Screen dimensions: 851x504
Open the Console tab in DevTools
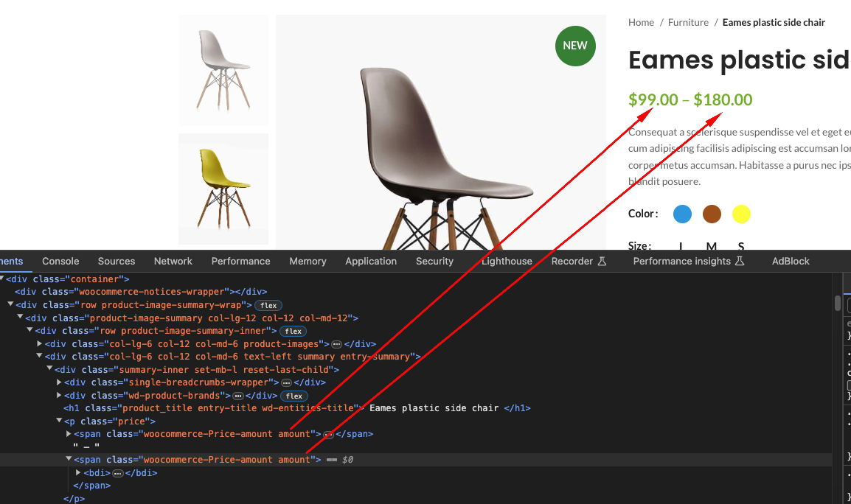60,262
